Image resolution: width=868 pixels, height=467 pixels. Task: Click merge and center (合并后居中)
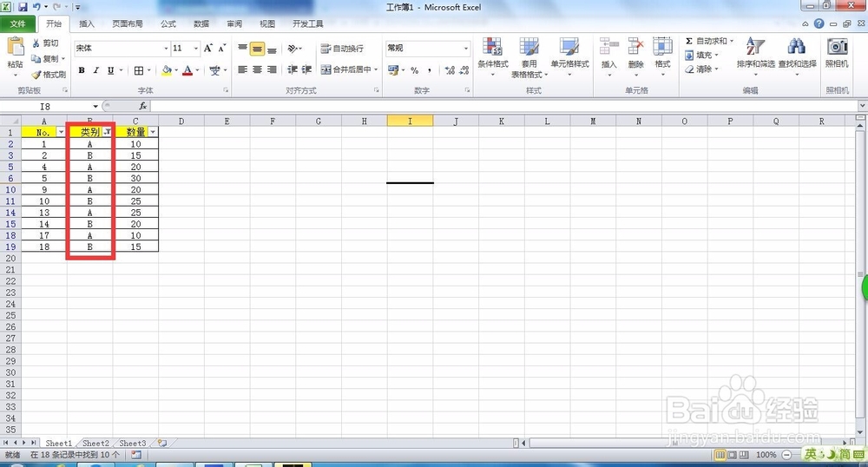[x=345, y=69]
